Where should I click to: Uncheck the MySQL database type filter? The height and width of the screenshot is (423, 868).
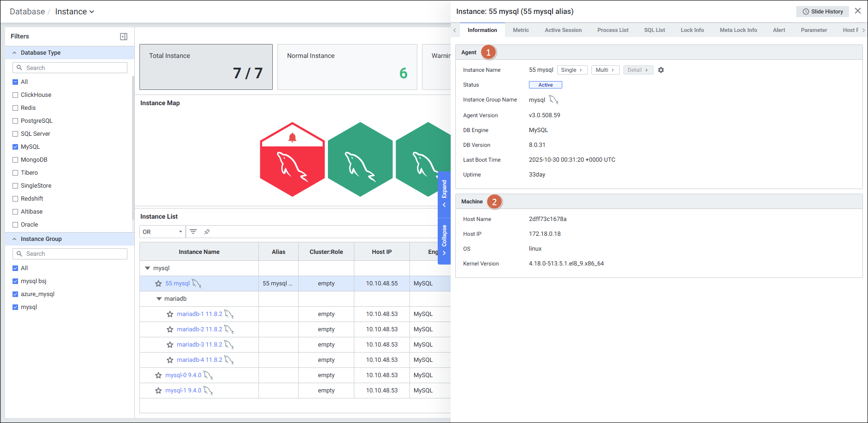(x=15, y=147)
